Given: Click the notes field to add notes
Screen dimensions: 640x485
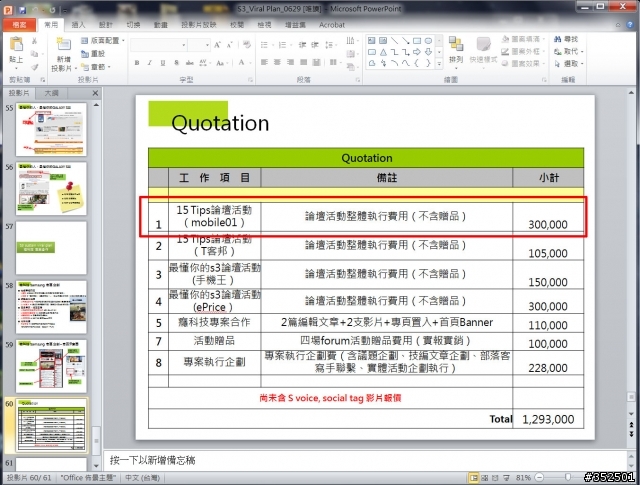Looking at the screenshot, I should point(363,460).
